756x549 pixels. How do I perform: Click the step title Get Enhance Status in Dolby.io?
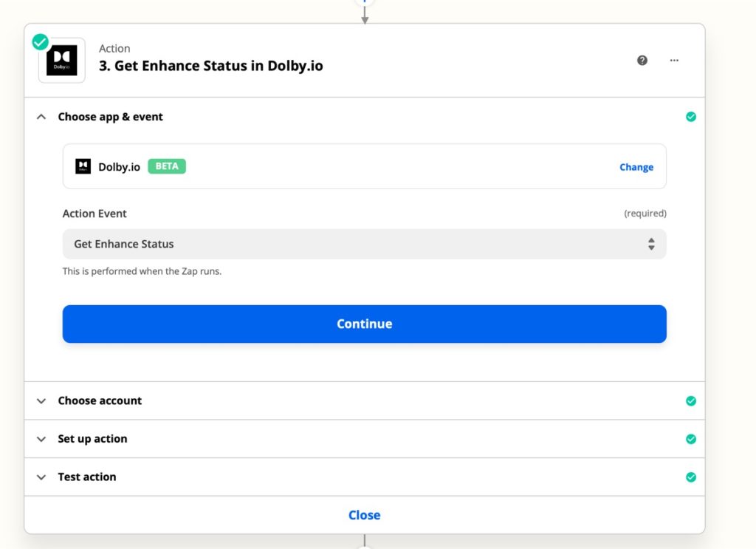click(210, 66)
